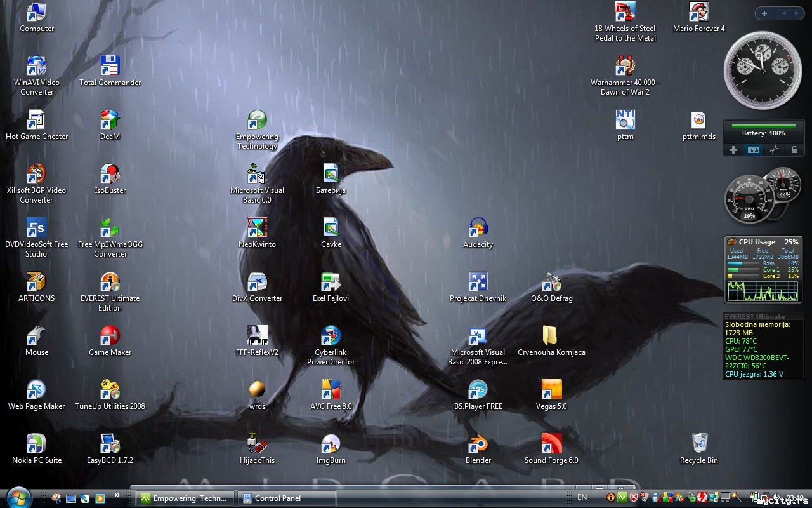This screenshot has height=508, width=812.
Task: Add a gadget using sidebar plus button
Action: [764, 13]
